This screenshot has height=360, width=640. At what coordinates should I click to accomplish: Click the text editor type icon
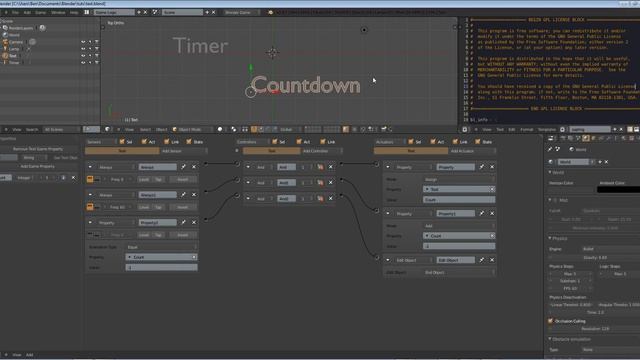pos(464,129)
